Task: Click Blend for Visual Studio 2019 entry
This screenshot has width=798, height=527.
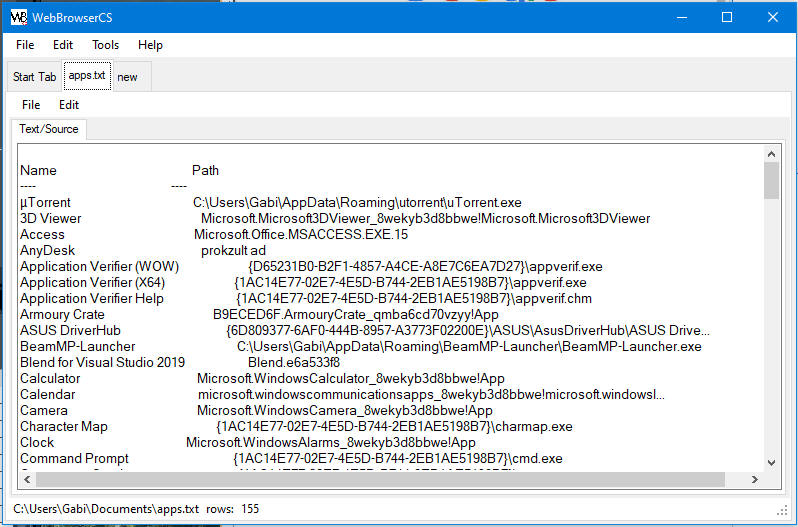Action: [x=102, y=363]
